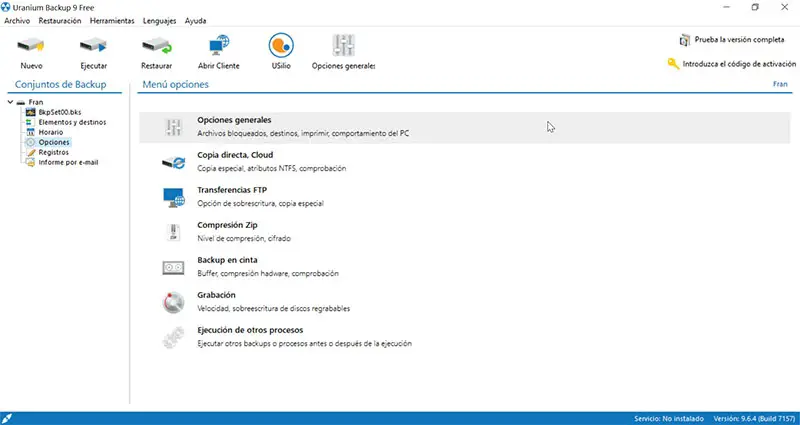Open the Lenguajes menu
Screen dimensions: 800x425
159,21
